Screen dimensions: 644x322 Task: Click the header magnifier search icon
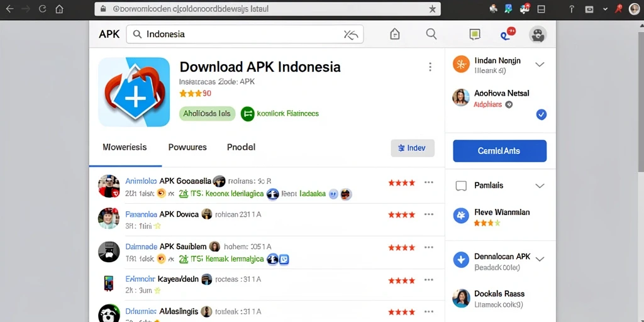(431, 34)
